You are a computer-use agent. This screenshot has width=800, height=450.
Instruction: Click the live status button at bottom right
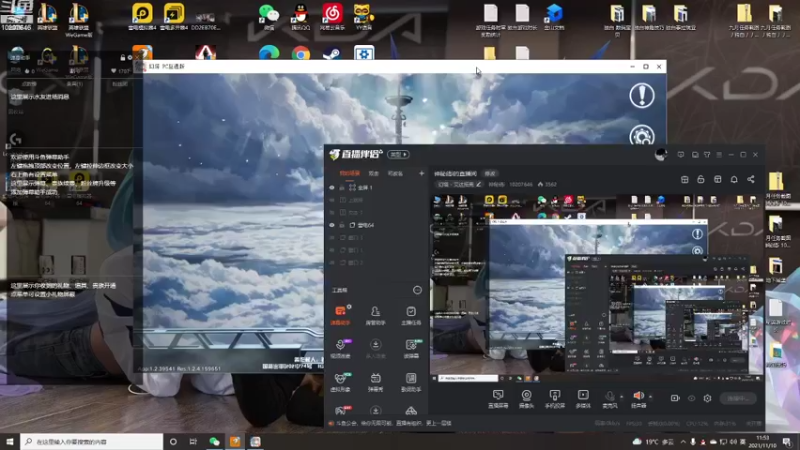[x=738, y=398]
